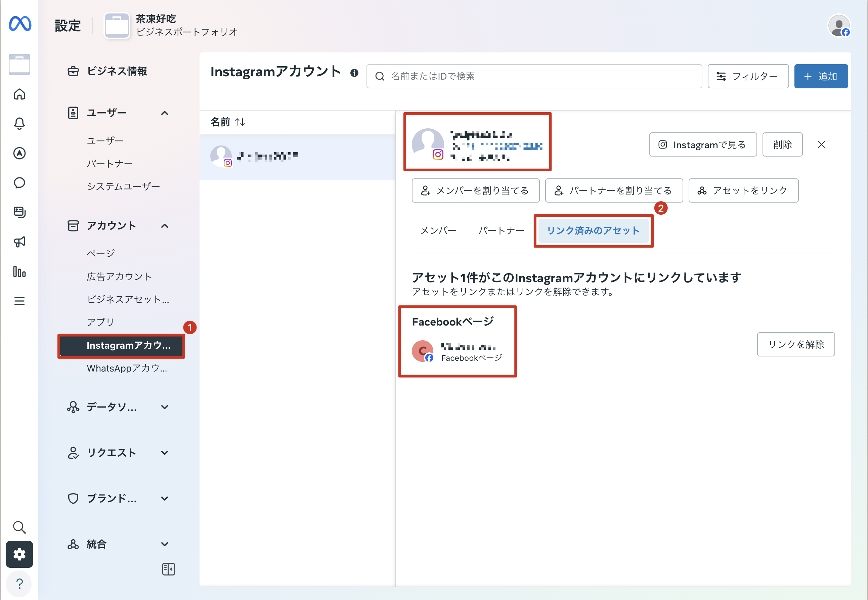
Task: Focus the 名前またはIDで検索 search field
Action: coord(534,76)
